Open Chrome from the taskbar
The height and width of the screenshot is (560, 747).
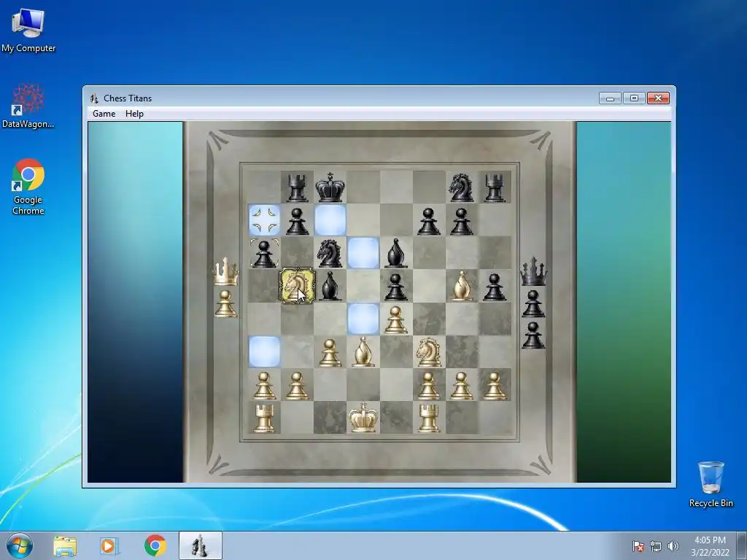point(155,545)
